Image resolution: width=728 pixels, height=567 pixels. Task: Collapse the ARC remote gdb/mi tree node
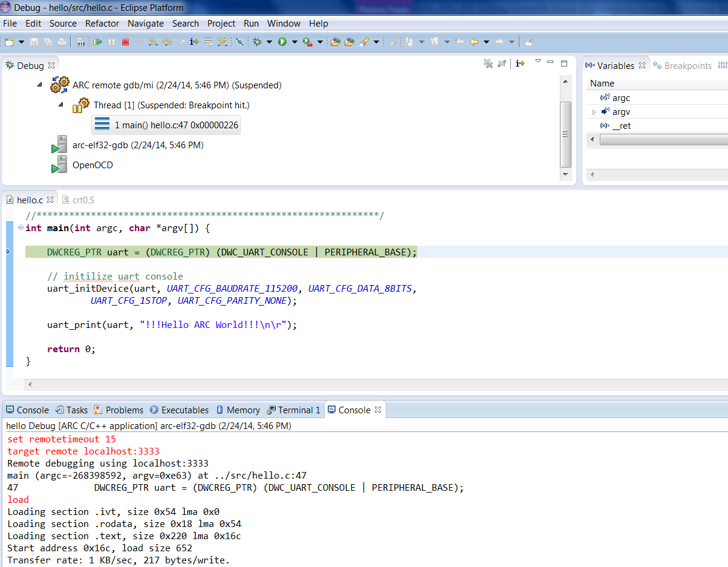click(x=39, y=85)
